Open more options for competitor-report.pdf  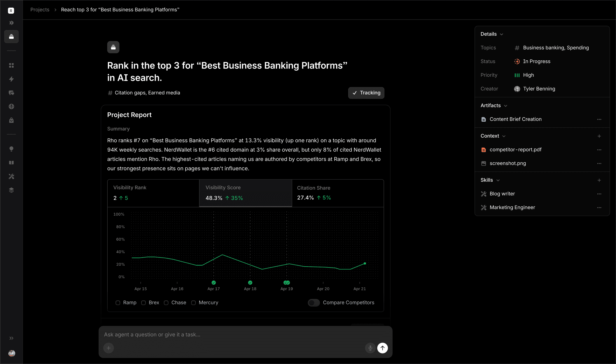coord(599,150)
